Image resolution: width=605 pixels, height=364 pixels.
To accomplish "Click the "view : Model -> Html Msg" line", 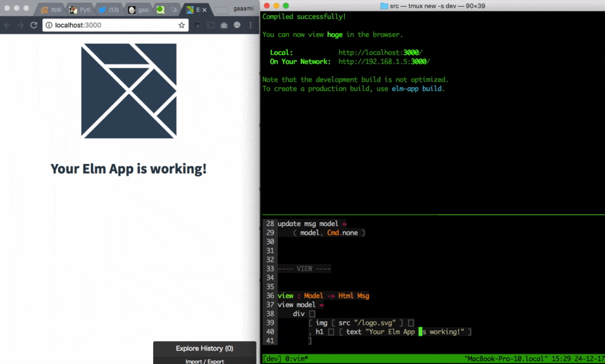I will [323, 296].
